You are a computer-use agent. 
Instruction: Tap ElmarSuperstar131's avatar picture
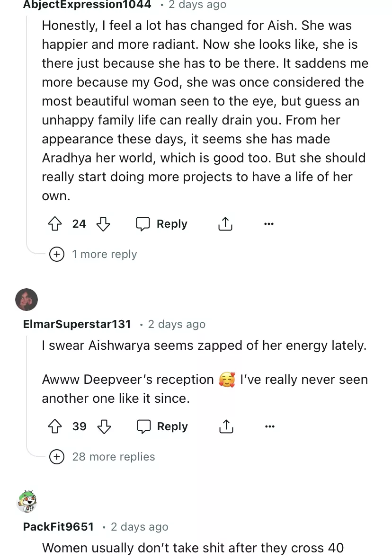27,300
